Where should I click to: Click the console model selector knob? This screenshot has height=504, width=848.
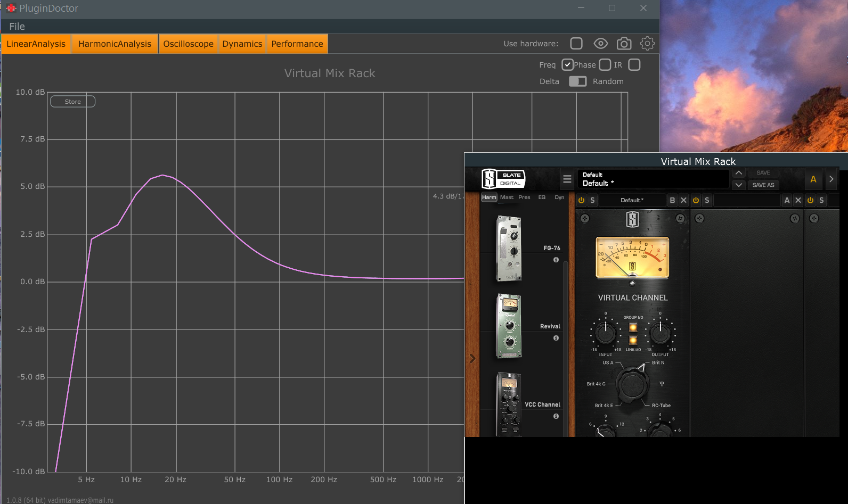[633, 384]
